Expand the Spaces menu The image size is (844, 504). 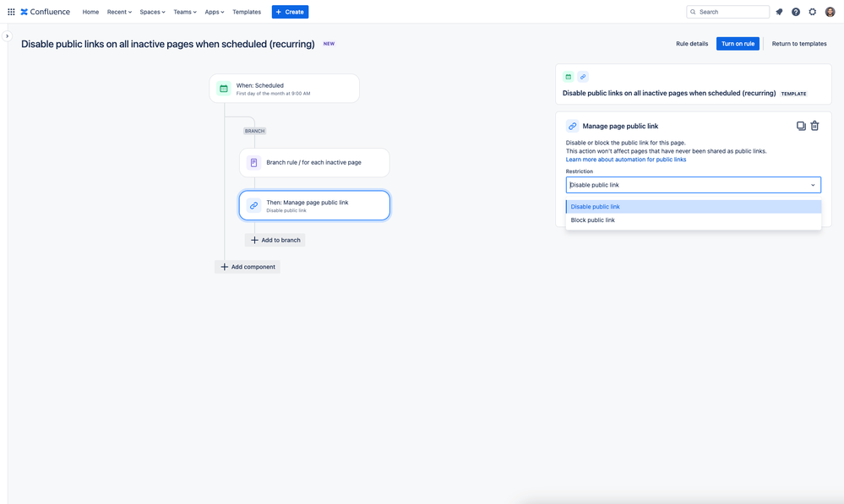pyautogui.click(x=152, y=12)
